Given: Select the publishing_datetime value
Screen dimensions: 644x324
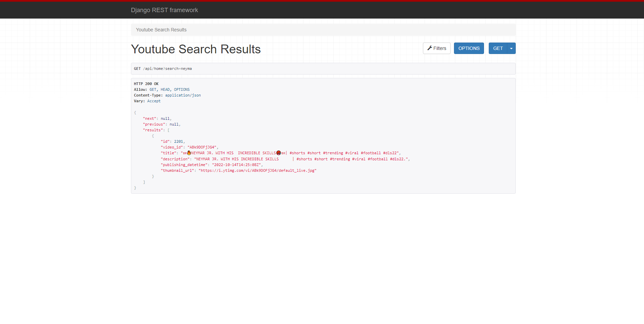Looking at the screenshot, I should (237, 165).
